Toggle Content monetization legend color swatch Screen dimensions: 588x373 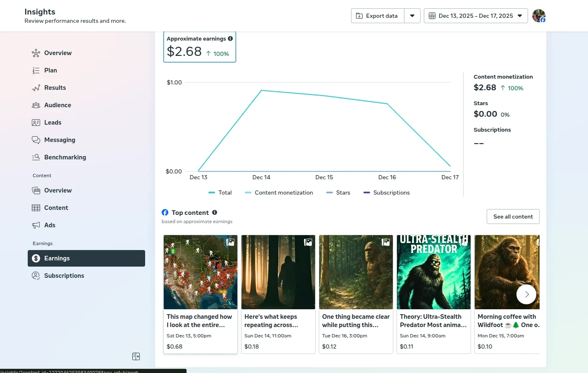point(248,193)
